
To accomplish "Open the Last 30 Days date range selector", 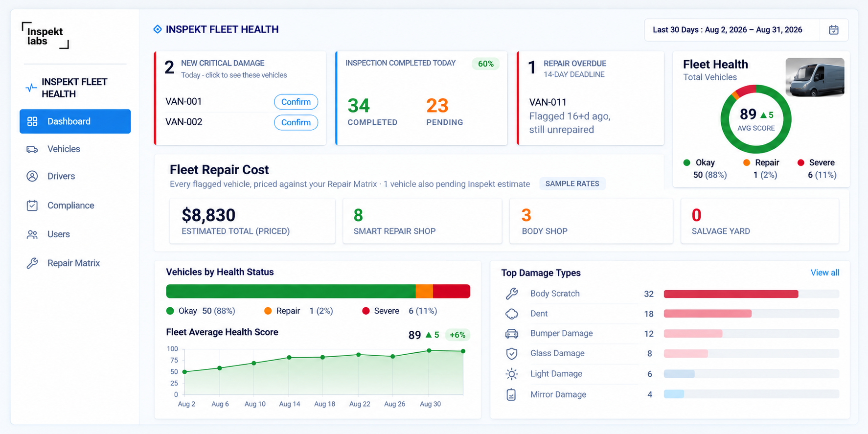I will tap(746, 30).
